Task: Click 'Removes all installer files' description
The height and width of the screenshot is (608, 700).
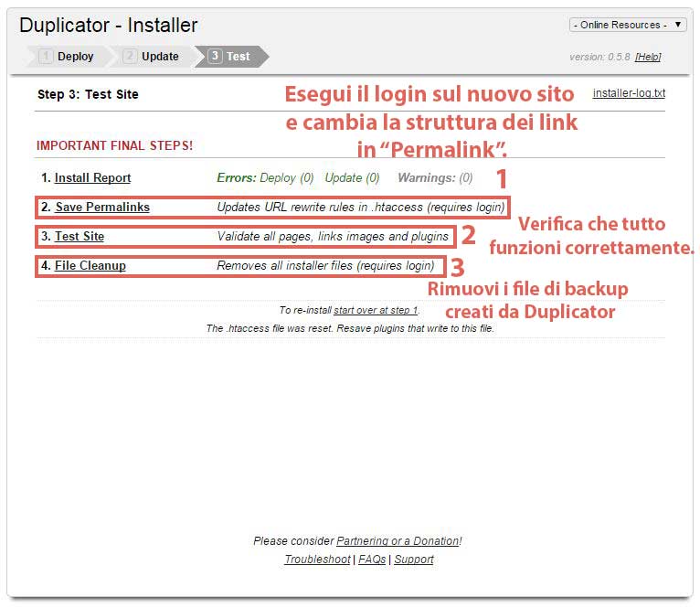Action: pyautogui.click(x=325, y=265)
